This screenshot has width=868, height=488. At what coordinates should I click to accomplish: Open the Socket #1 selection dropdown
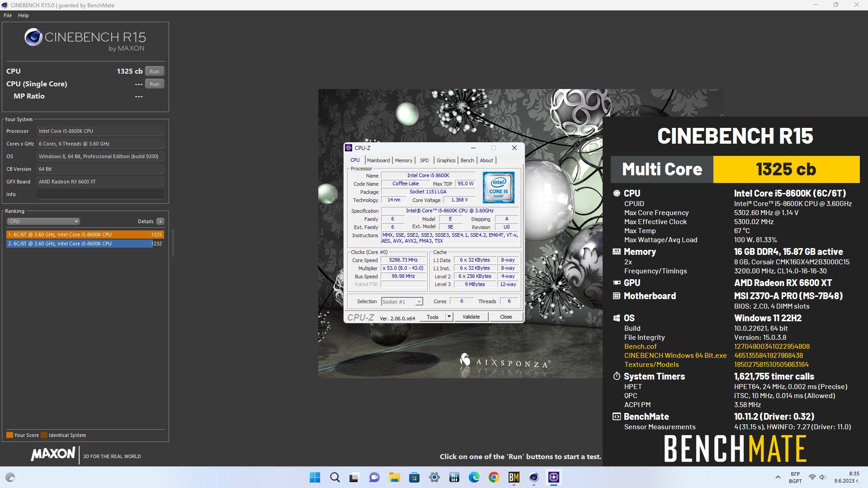pos(402,302)
